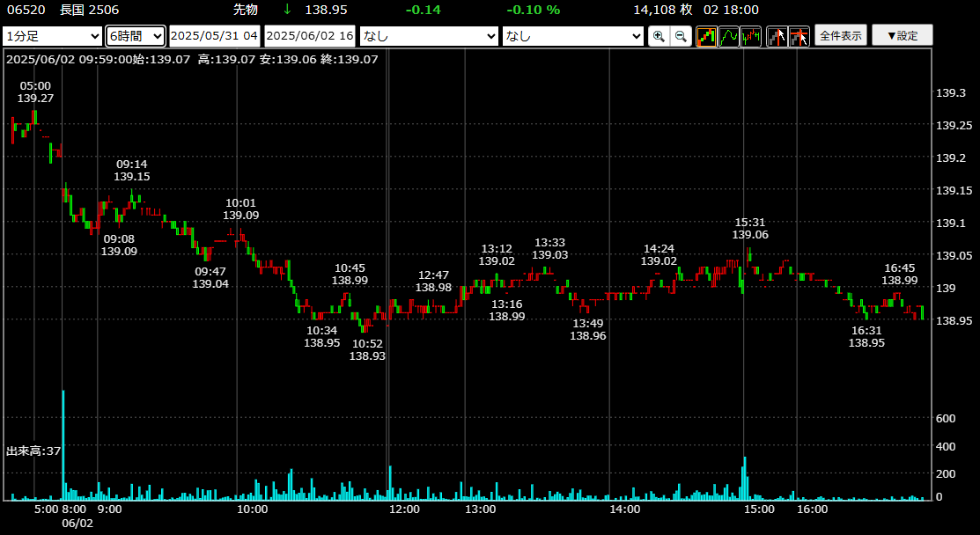
Task: Click the 13:12 139.02 price label
Action: pos(497,255)
